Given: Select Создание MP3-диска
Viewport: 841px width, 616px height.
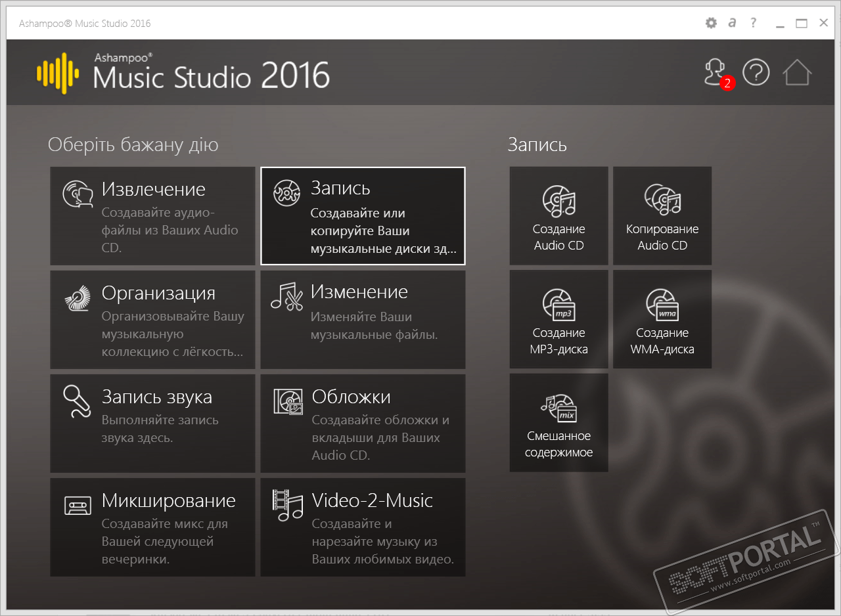Looking at the screenshot, I should pyautogui.click(x=559, y=320).
